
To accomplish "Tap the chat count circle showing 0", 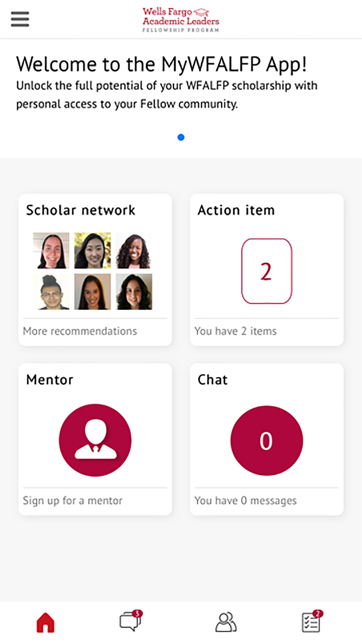I will tap(266, 440).
